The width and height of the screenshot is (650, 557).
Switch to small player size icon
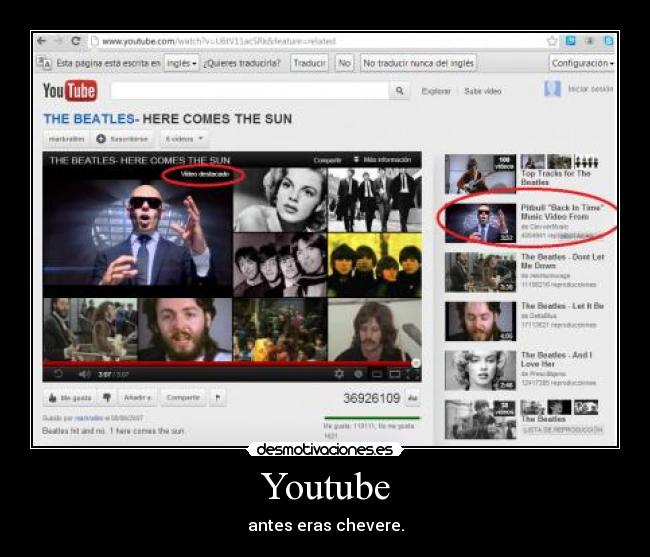click(x=376, y=374)
